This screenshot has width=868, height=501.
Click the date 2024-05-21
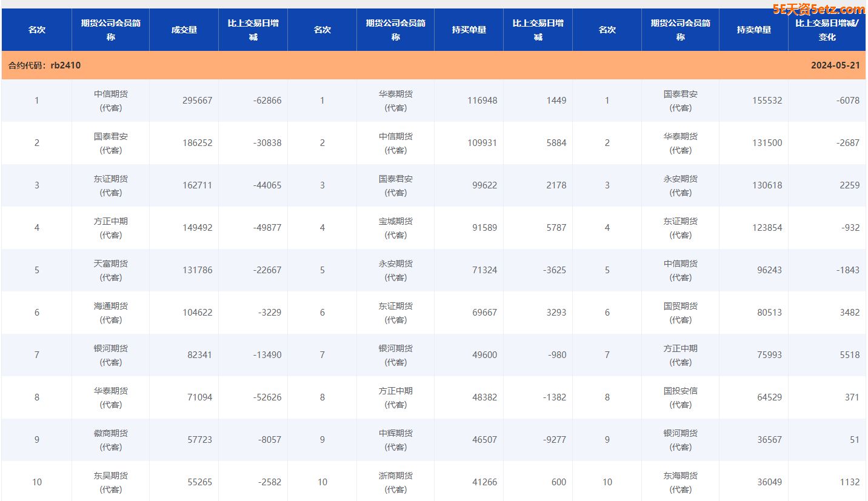pos(835,65)
